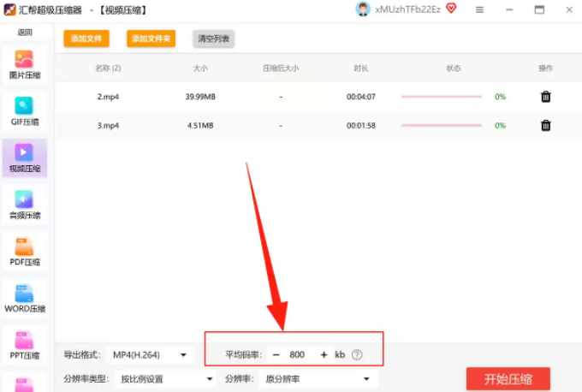This screenshot has height=392, width=582.
Task: Click the 00:04:07 duration cell
Action: [361, 97]
